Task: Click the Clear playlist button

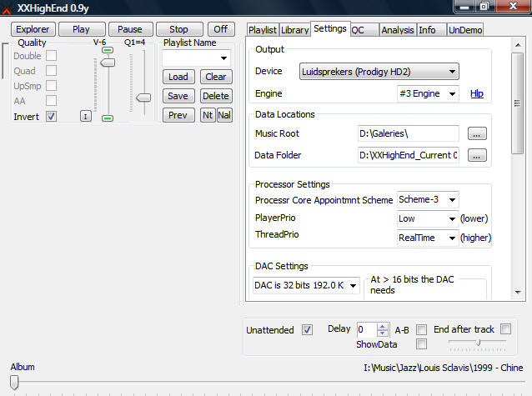Action: click(x=216, y=77)
